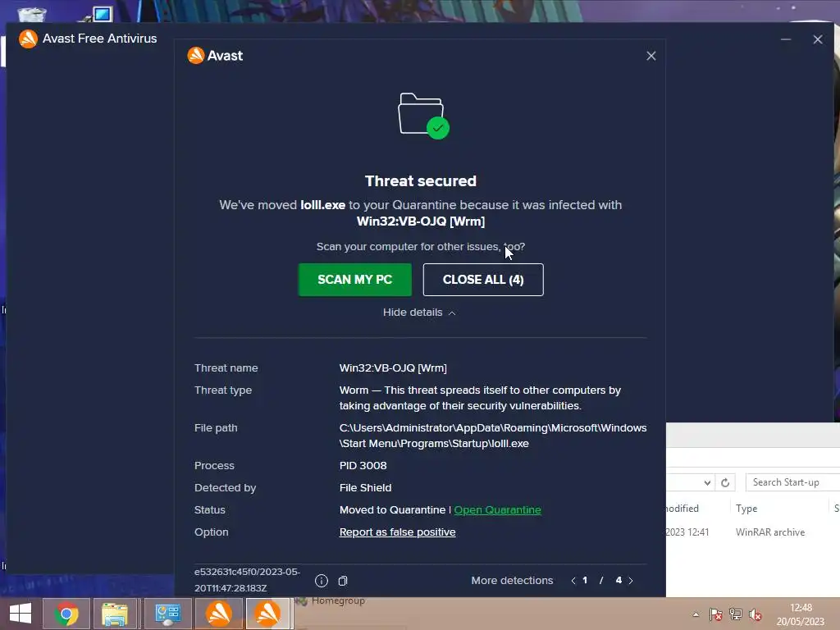Open File Explorer from the taskbar
Image resolution: width=840 pixels, height=630 pixels.
pyautogui.click(x=115, y=614)
